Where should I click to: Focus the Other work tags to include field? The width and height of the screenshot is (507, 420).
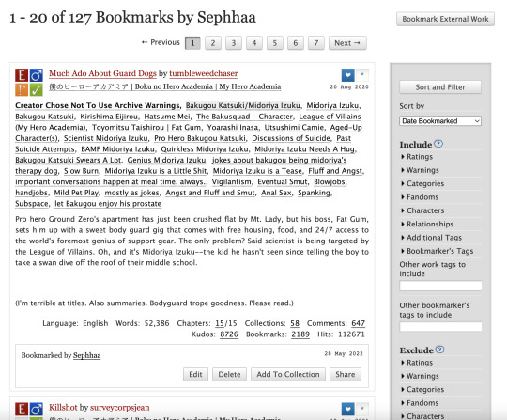tap(440, 286)
